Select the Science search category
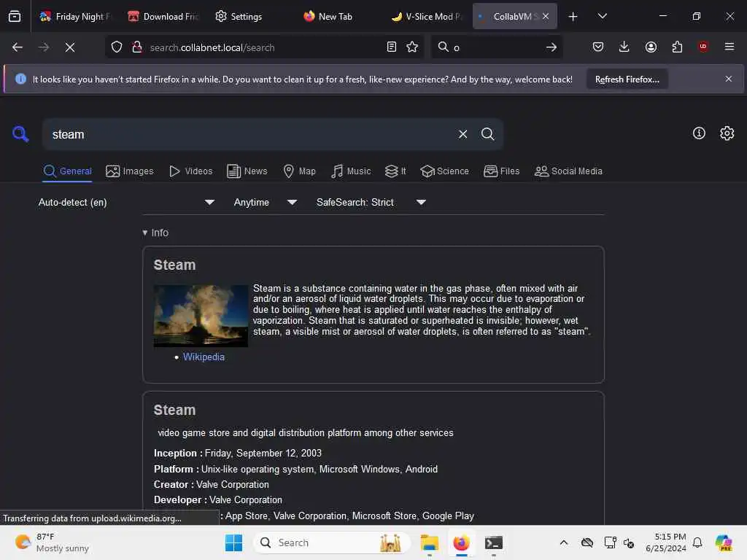The width and height of the screenshot is (747, 560). point(444,171)
